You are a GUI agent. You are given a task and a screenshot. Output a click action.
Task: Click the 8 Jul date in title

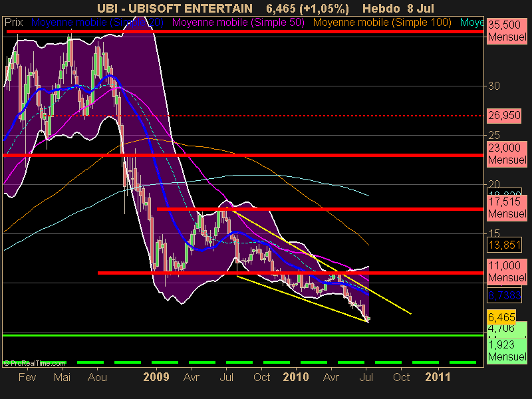pos(420,8)
